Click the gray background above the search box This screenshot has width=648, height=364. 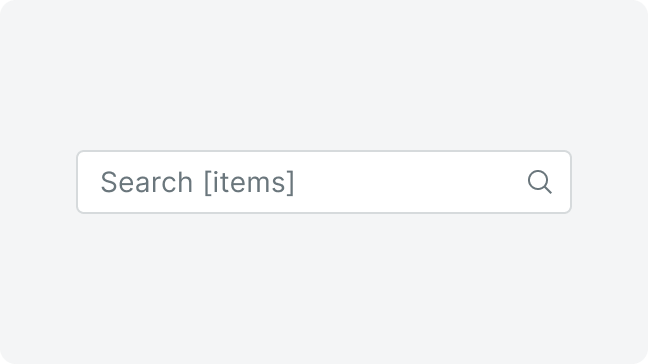pyautogui.click(x=324, y=74)
